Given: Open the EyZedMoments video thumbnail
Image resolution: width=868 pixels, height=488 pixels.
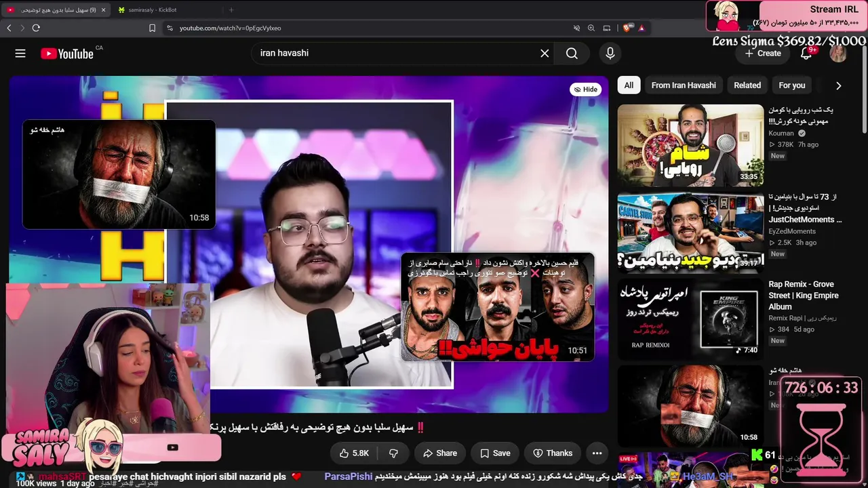Looking at the screenshot, I should click(690, 232).
